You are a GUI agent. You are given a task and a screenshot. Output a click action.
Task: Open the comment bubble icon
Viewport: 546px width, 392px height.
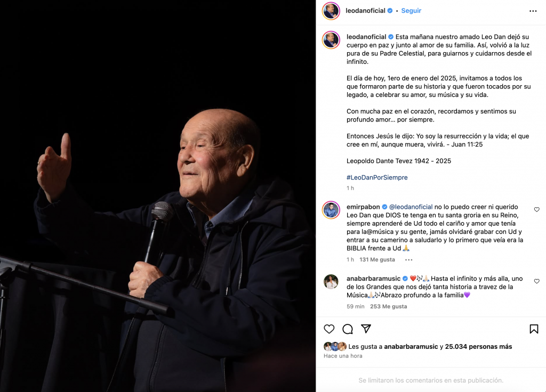tap(348, 329)
